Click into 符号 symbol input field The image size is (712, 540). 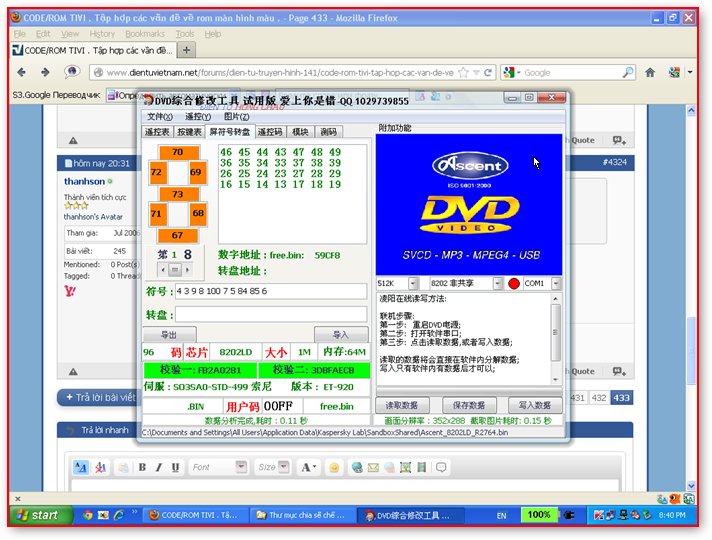coord(271,291)
